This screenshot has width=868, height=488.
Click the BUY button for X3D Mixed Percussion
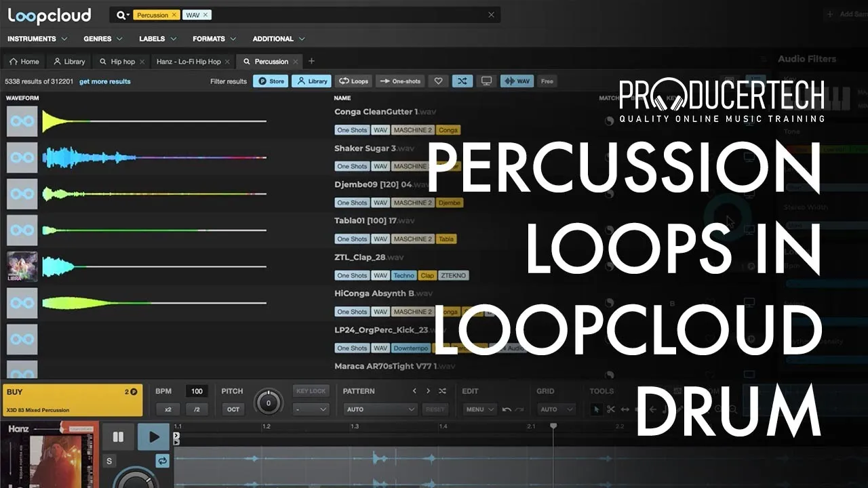click(72, 400)
